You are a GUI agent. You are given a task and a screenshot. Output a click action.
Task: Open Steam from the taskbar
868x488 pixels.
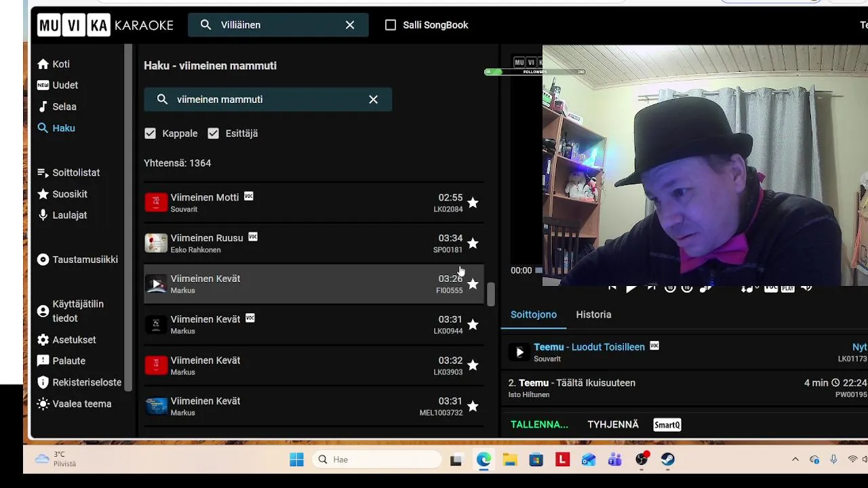tap(668, 460)
